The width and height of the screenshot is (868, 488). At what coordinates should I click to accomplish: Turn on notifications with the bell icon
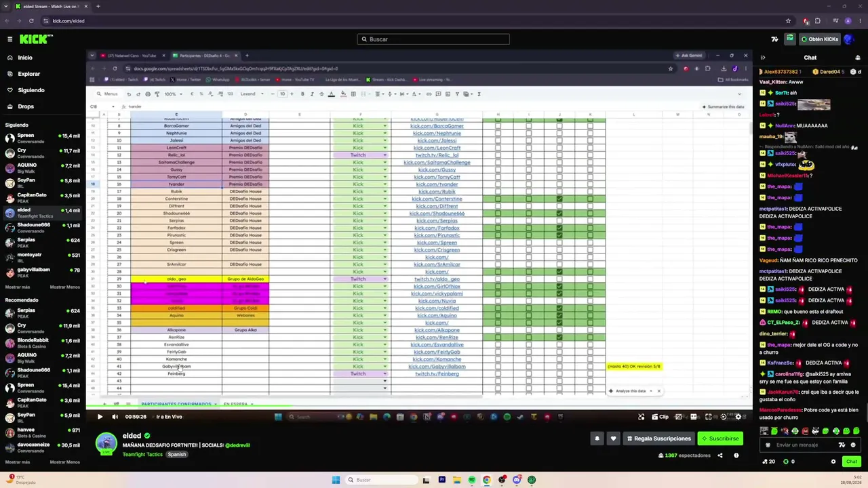(597, 439)
